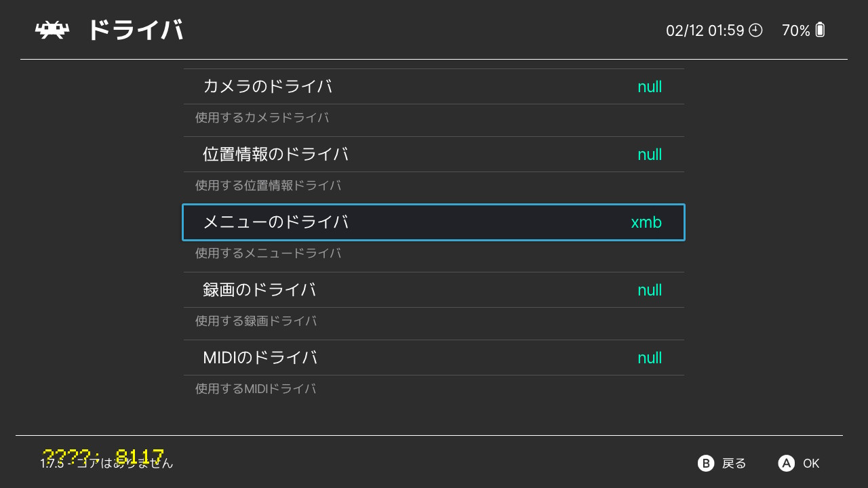Click the OK confirm button label
Screen dimensions: 868x488
(x=811, y=464)
